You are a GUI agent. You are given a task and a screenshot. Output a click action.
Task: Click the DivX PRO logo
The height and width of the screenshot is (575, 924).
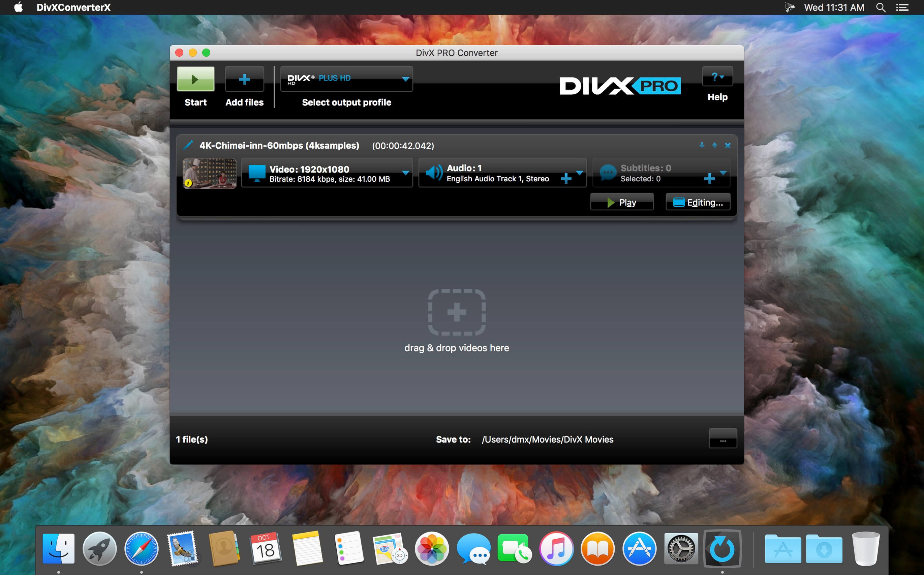coord(620,86)
